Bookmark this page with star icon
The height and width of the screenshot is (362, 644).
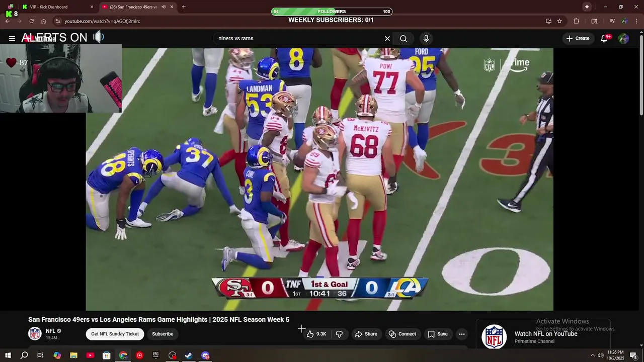[x=559, y=21]
